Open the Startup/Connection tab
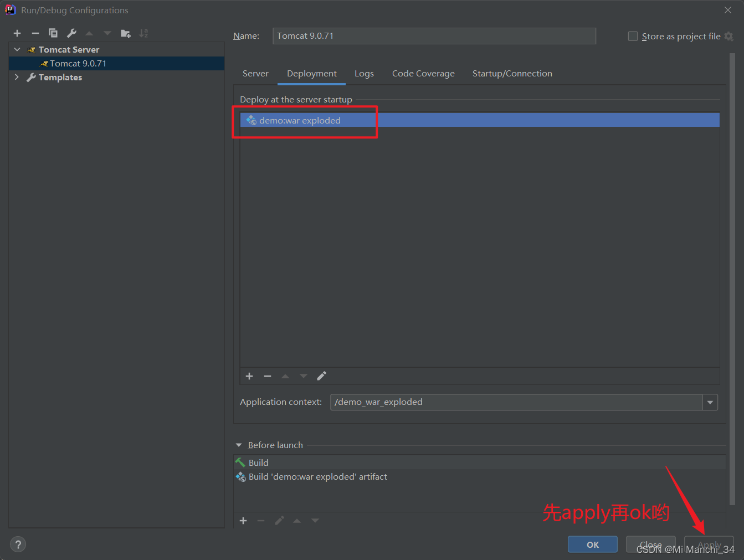 coord(512,74)
